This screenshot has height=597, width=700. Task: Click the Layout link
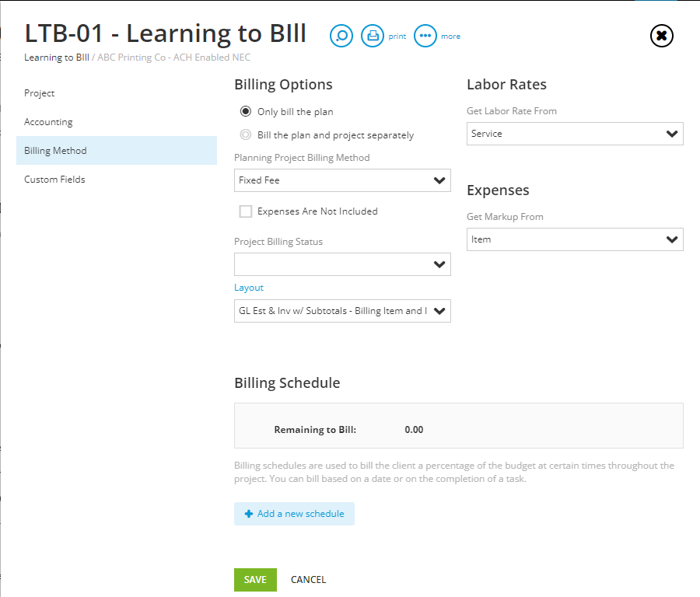coord(248,287)
